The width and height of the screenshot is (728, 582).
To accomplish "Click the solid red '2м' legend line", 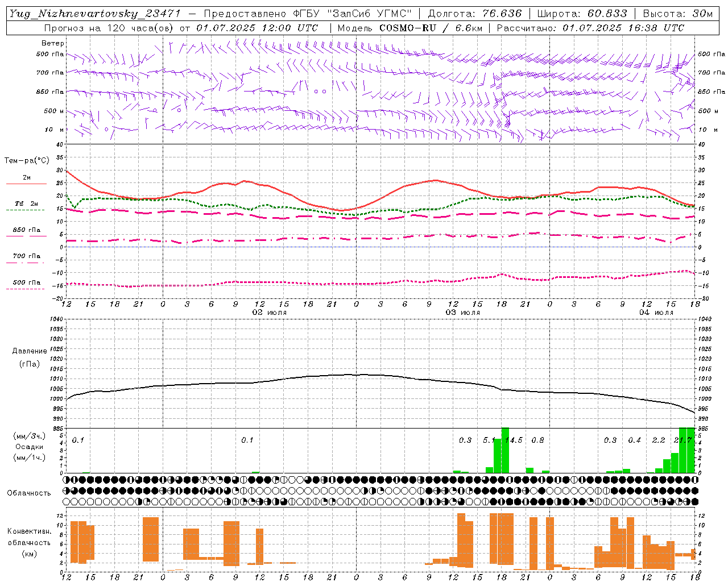I will click(x=26, y=184).
